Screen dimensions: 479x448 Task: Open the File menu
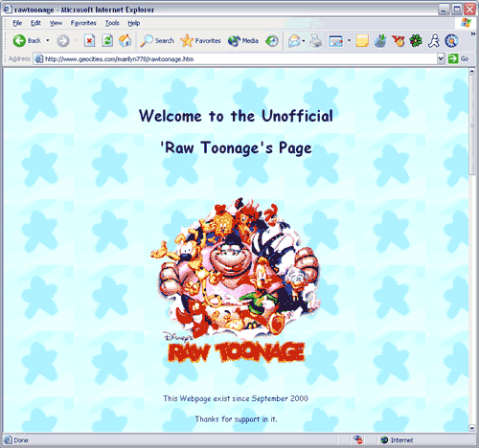click(17, 23)
